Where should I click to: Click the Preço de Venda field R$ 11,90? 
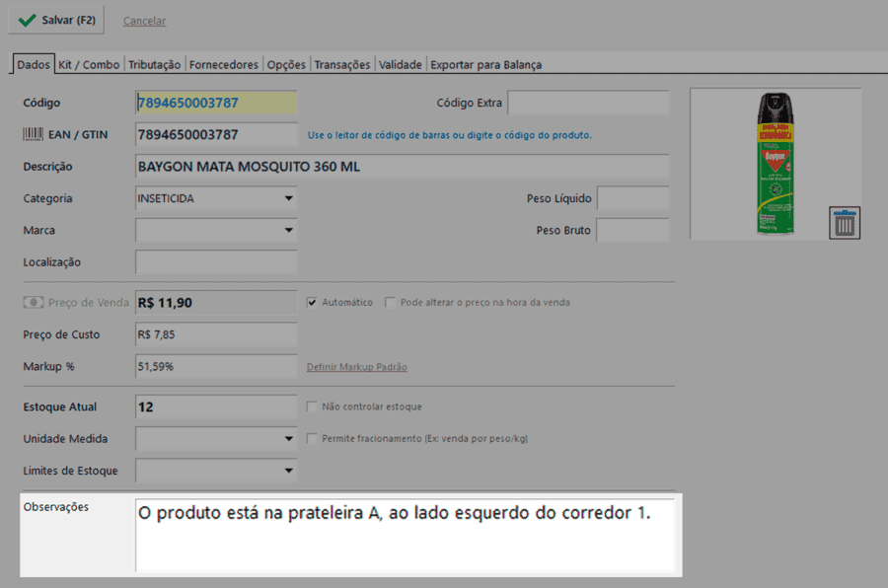click(216, 303)
